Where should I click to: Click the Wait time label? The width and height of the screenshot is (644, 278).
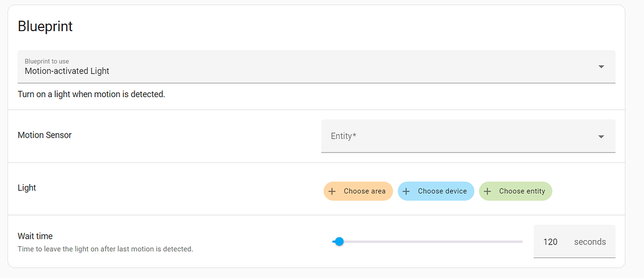click(35, 236)
